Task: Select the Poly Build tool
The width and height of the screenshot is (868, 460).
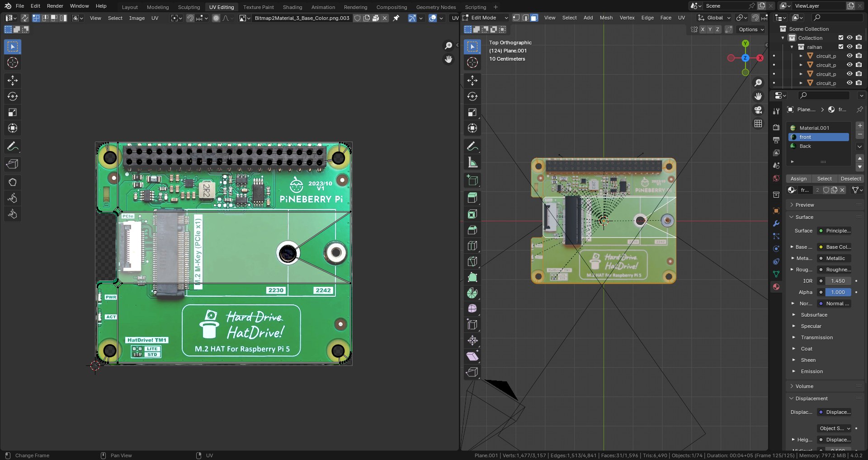Action: click(x=472, y=277)
